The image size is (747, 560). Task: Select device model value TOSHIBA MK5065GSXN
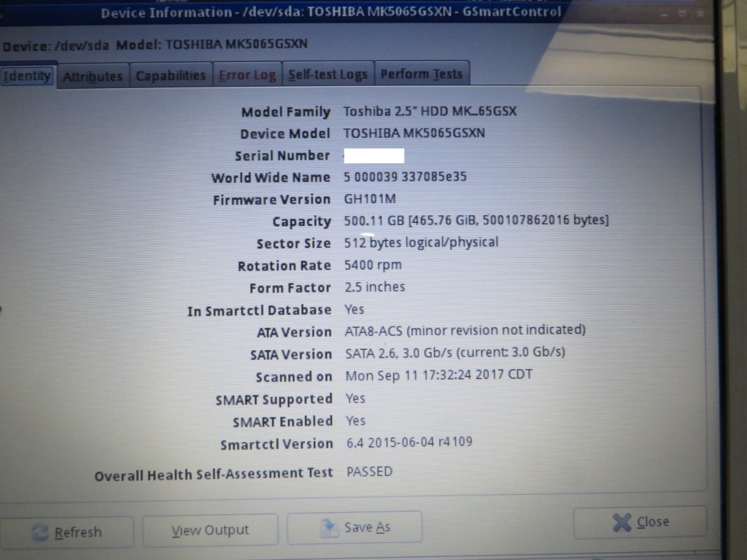click(x=414, y=133)
